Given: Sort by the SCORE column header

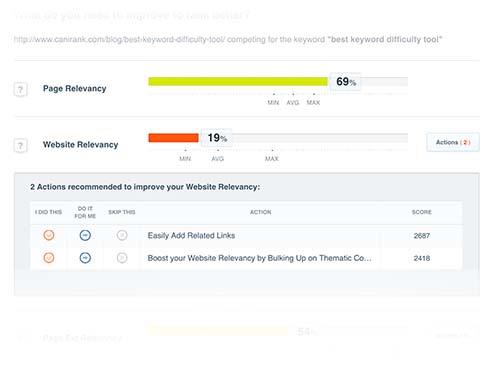Looking at the screenshot, I should coord(422,212).
